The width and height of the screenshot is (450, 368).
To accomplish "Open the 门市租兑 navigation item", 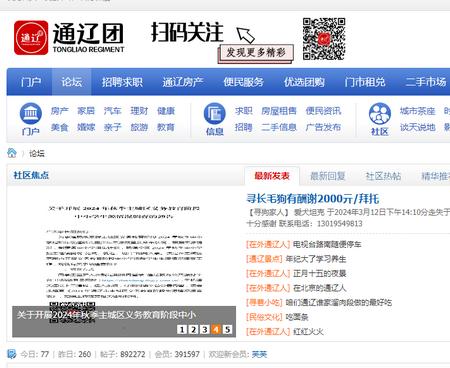I will pyautogui.click(x=365, y=82).
